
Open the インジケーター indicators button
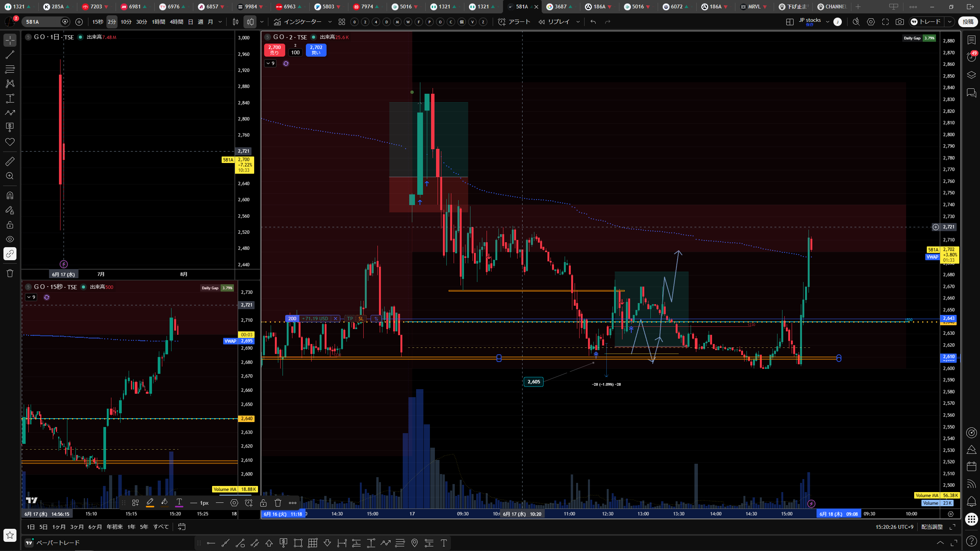coord(298,22)
